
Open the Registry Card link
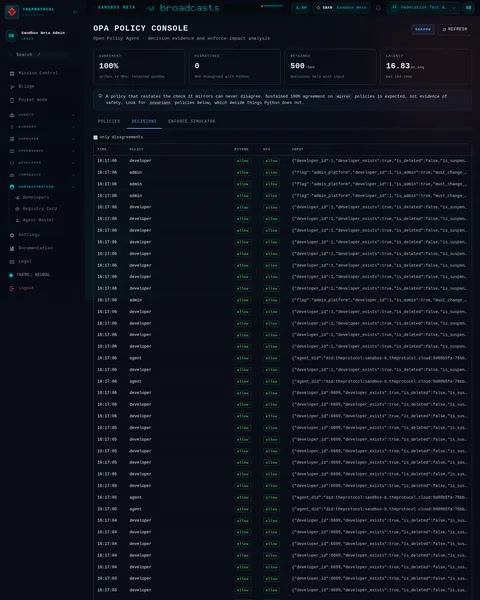click(40, 209)
